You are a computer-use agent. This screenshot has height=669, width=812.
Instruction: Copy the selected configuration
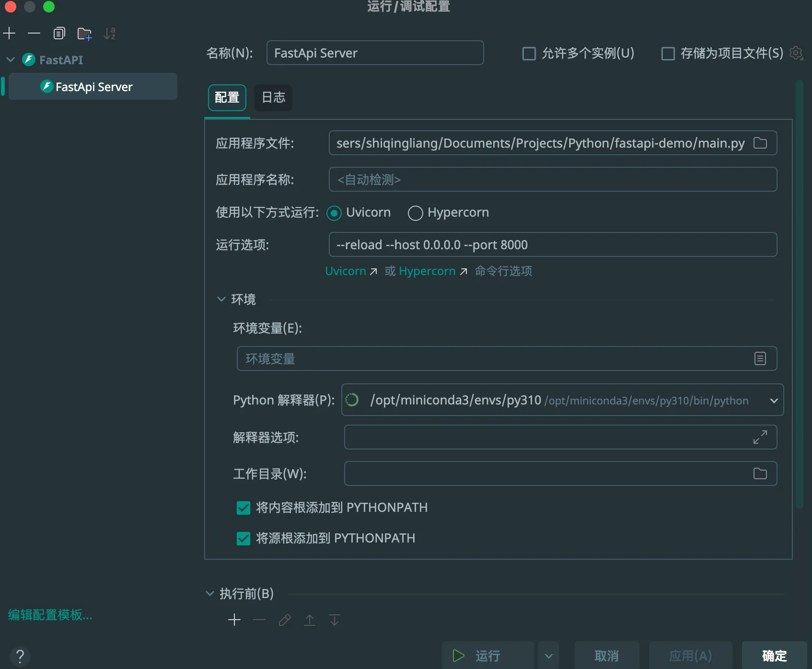tap(59, 33)
